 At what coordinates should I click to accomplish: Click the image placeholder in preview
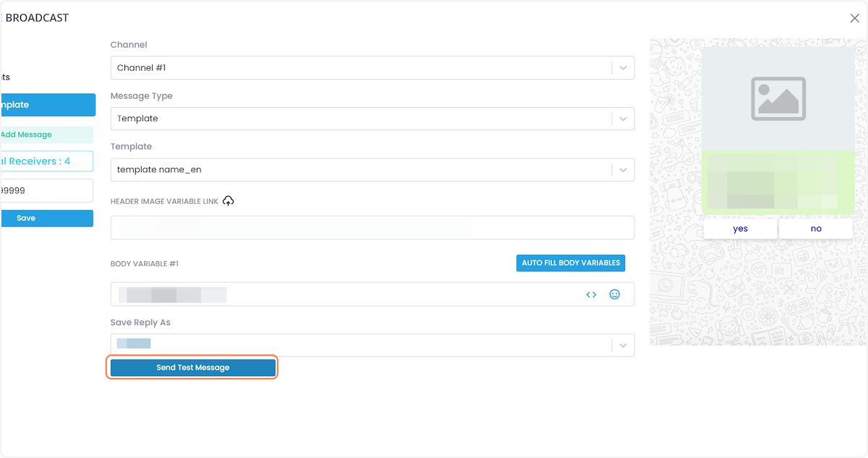coord(778,99)
